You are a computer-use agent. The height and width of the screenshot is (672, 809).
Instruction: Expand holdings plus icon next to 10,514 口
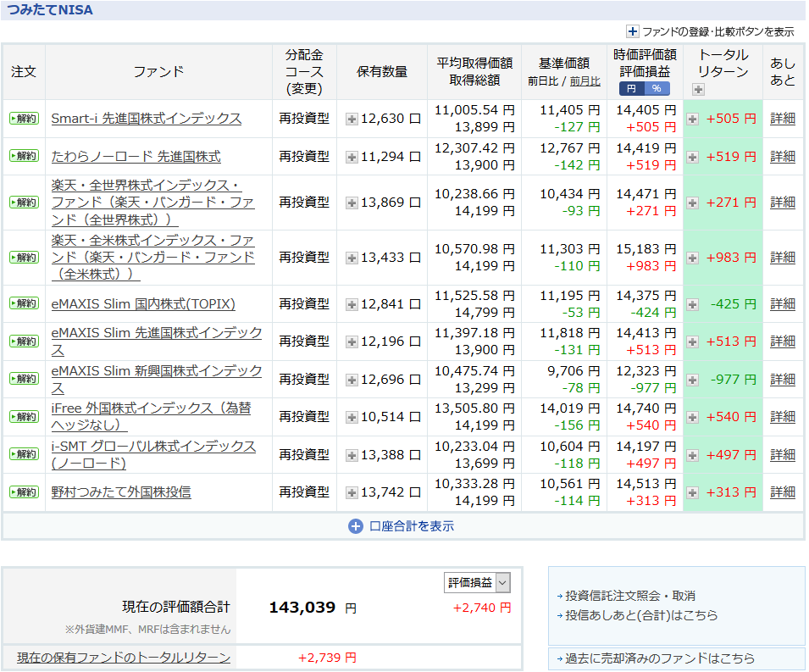(x=352, y=417)
